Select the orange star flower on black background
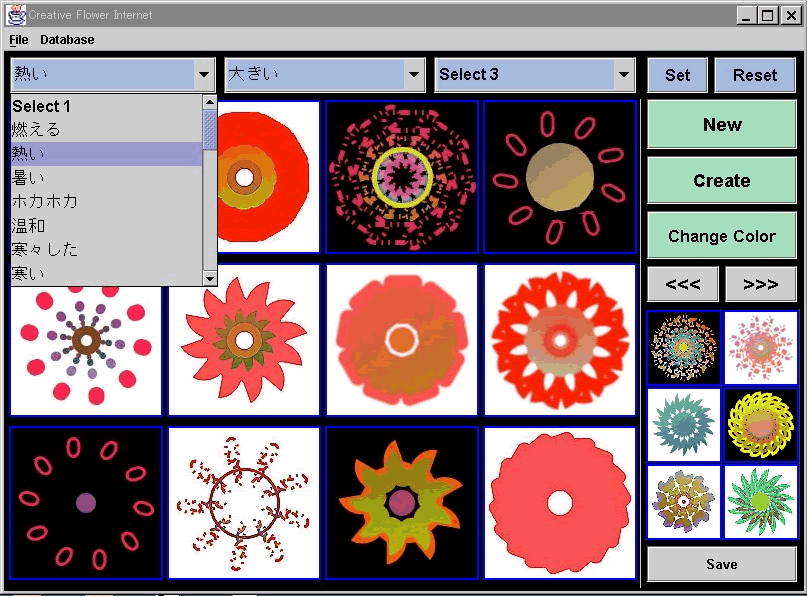Viewport: 807px width, 596px height. (x=402, y=503)
